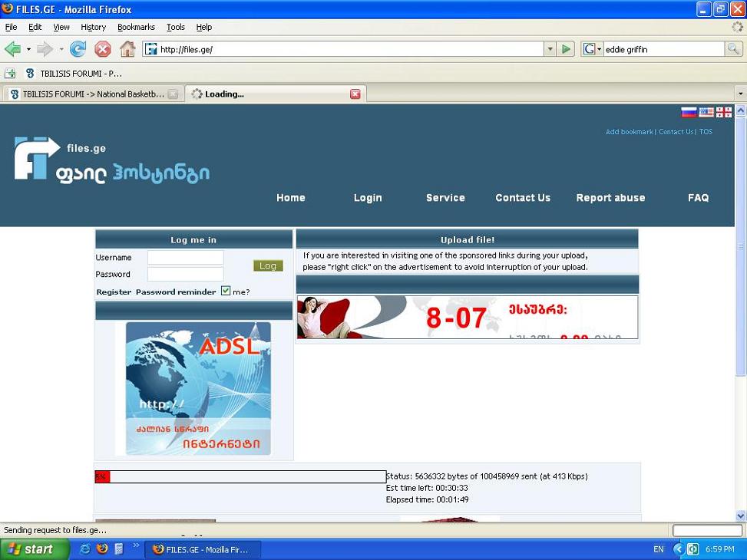Click the top-right Contact Us link
This screenshot has height=560, width=747.
(676, 131)
